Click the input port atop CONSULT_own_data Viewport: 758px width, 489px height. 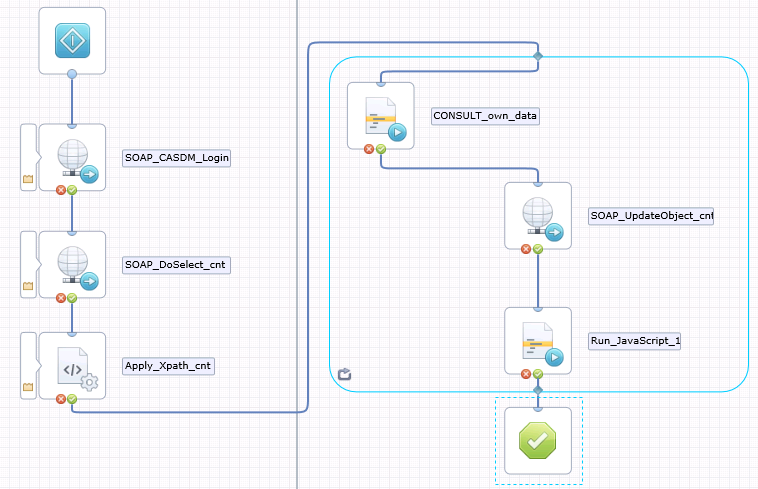point(381,84)
